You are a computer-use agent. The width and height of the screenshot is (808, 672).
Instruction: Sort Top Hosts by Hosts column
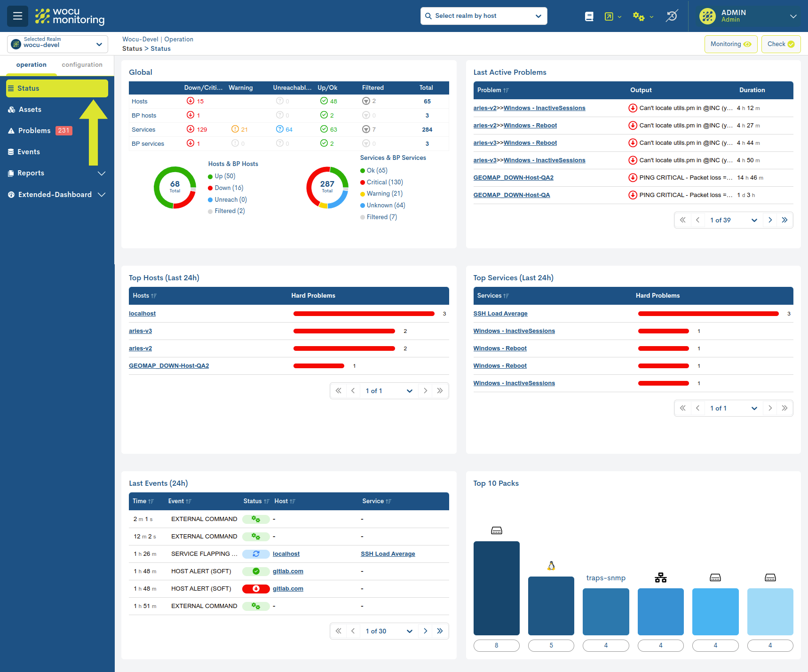[154, 296]
